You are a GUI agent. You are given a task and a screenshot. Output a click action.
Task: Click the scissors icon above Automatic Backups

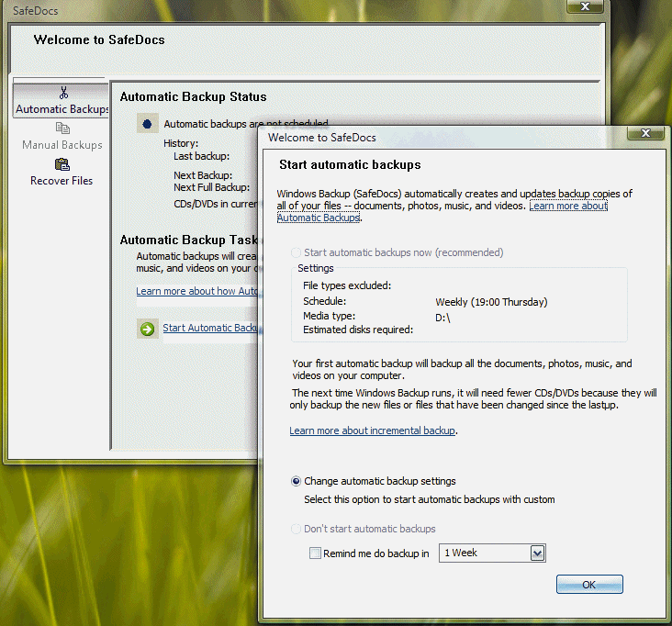click(64, 93)
